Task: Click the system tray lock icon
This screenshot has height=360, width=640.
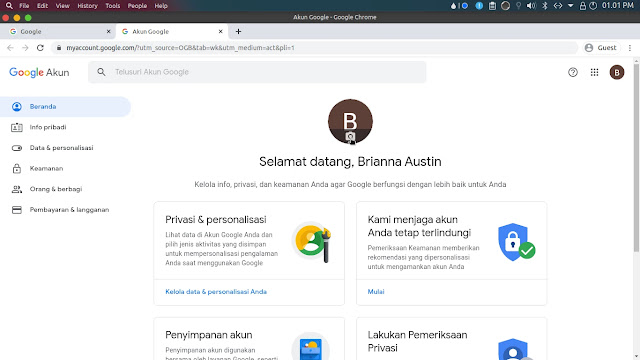Action: coord(582,6)
